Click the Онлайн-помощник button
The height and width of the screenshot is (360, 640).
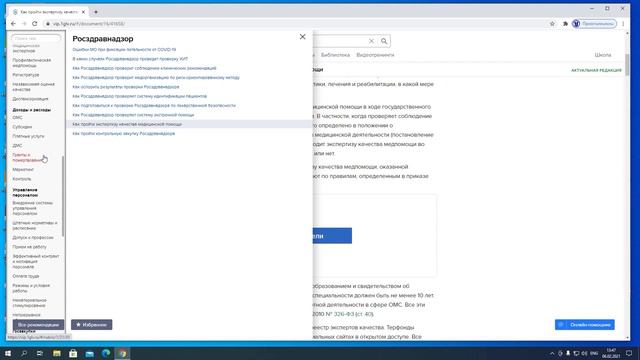(x=584, y=324)
